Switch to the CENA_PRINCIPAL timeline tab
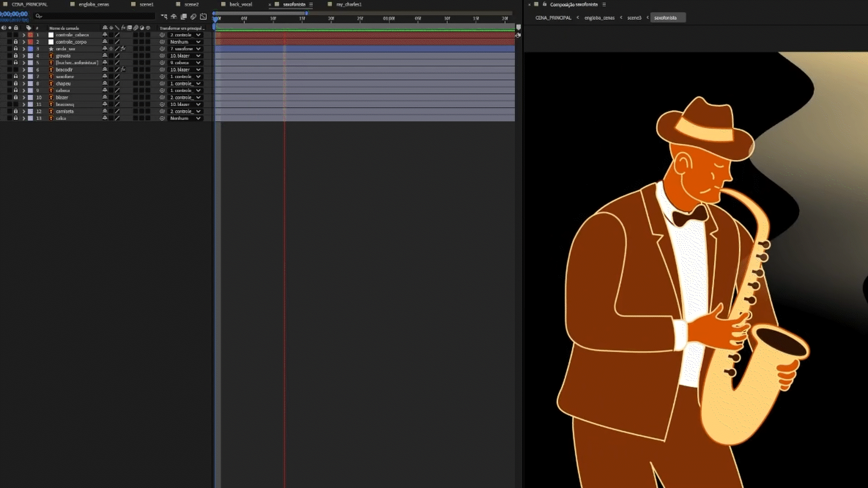868x488 pixels. (29, 5)
